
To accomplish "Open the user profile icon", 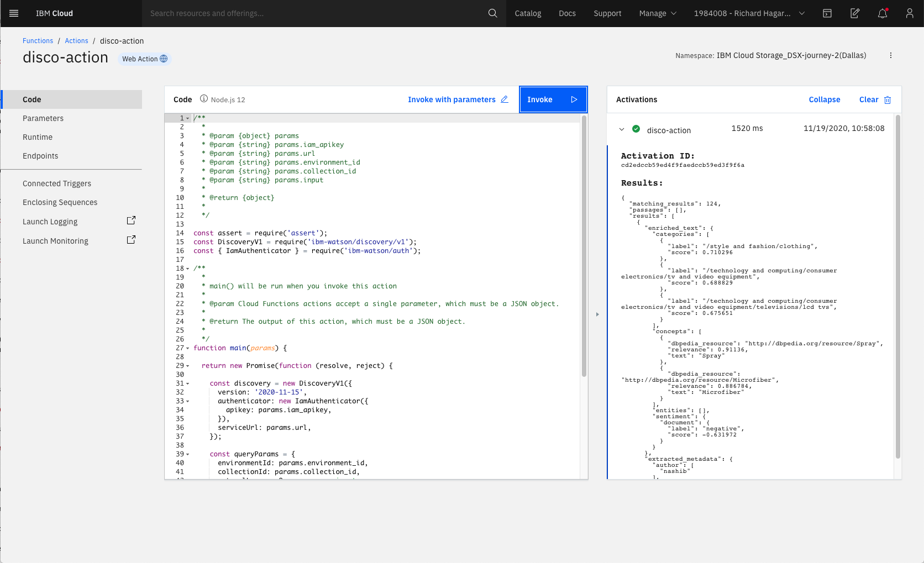I will (910, 13).
